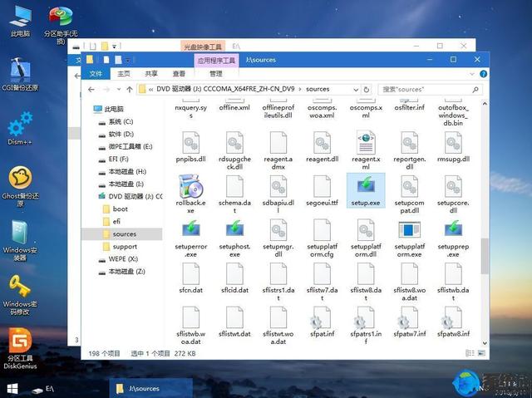Image resolution: width=532 pixels, height=398 pixels.
Task: Open the 文件 menu tab
Action: point(96,74)
